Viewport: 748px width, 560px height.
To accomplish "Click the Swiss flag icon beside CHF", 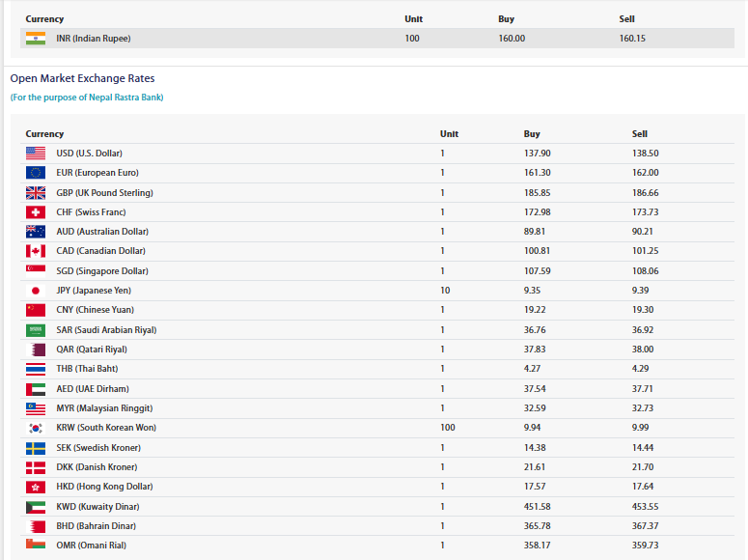I will coord(36,212).
